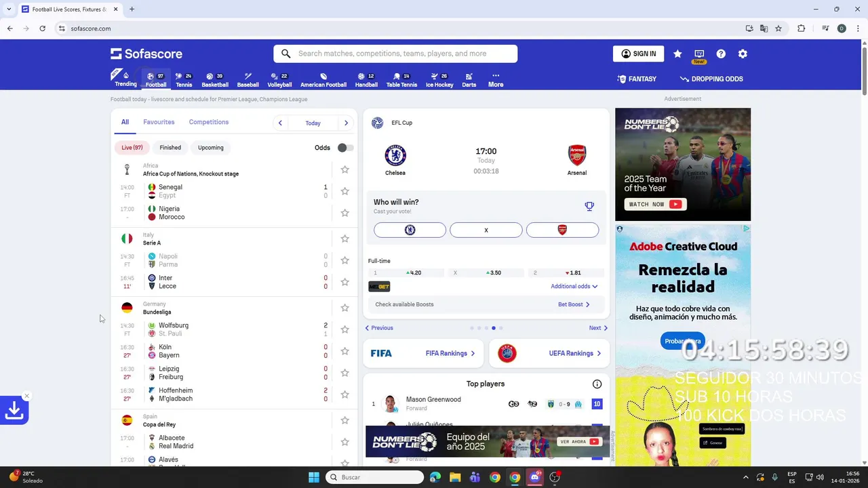Image resolution: width=868 pixels, height=488 pixels.
Task: Expand the Additional odds dropdown
Action: [574, 287]
